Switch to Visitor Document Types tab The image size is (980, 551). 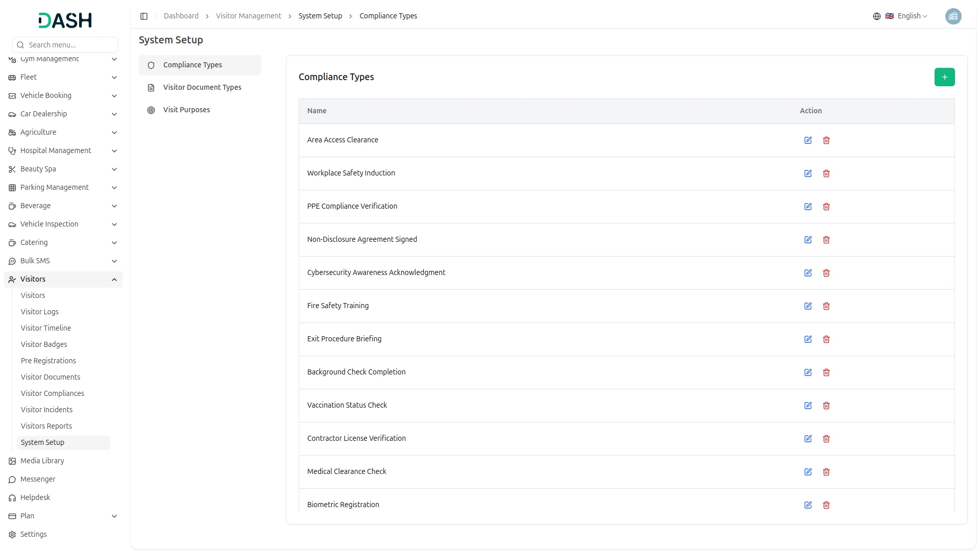(x=200, y=88)
